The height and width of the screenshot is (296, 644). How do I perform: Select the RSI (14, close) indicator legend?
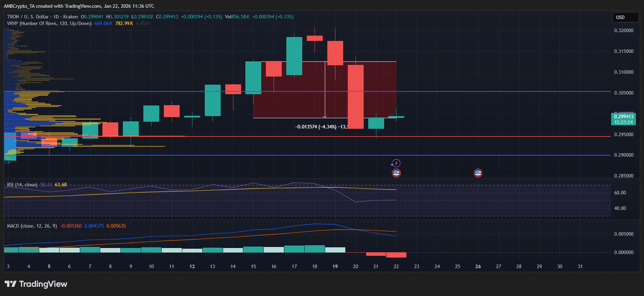22,185
